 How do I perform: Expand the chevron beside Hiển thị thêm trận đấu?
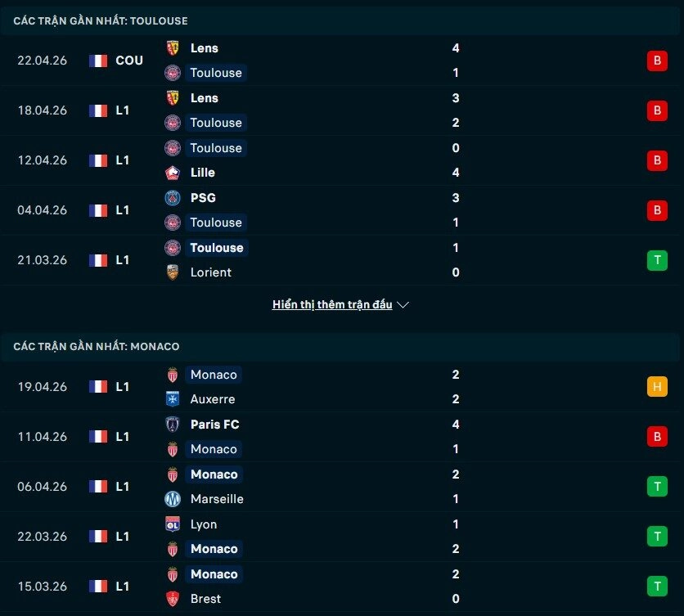[x=402, y=304]
